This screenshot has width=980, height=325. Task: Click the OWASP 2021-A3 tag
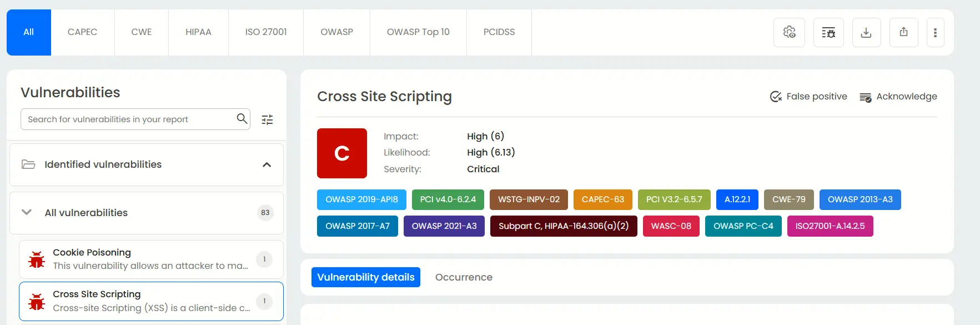pyautogui.click(x=444, y=226)
